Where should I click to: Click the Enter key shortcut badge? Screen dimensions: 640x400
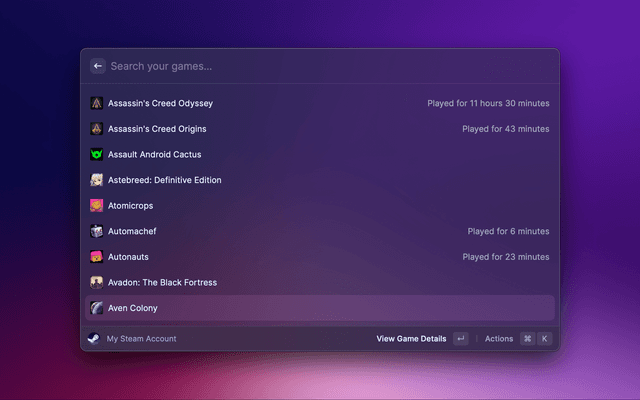[x=460, y=339]
